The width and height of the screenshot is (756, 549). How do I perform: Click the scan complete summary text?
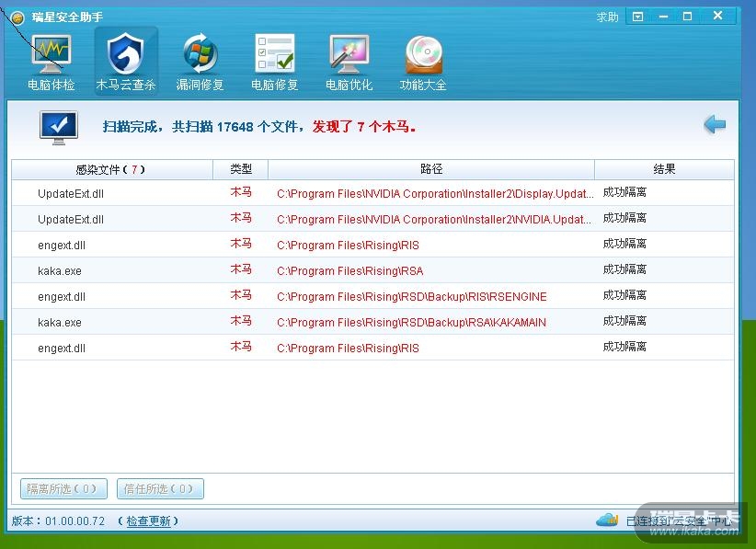click(x=259, y=127)
